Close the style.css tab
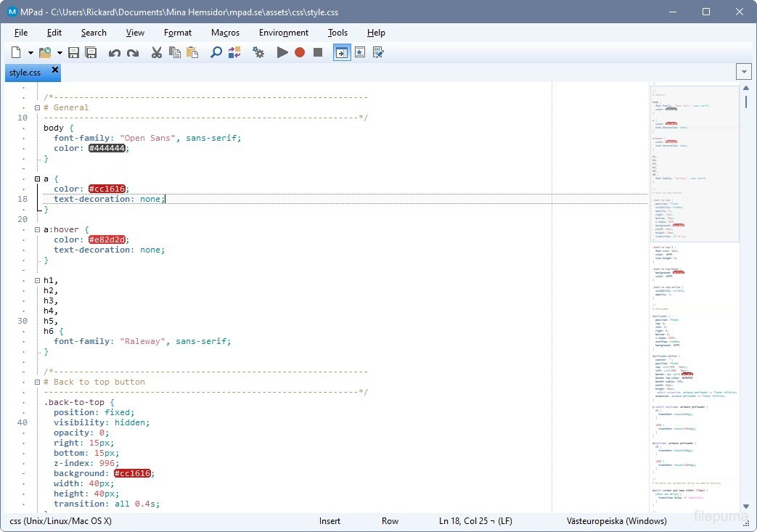 [x=54, y=71]
